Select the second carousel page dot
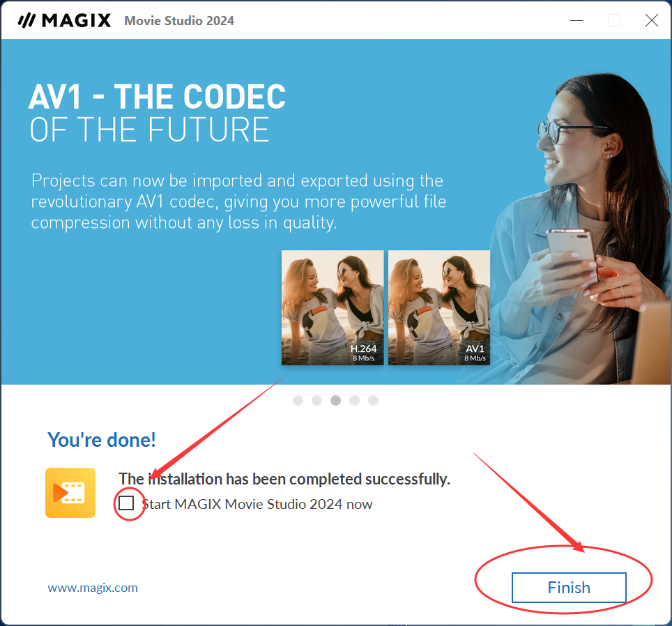The image size is (672, 626). [316, 400]
